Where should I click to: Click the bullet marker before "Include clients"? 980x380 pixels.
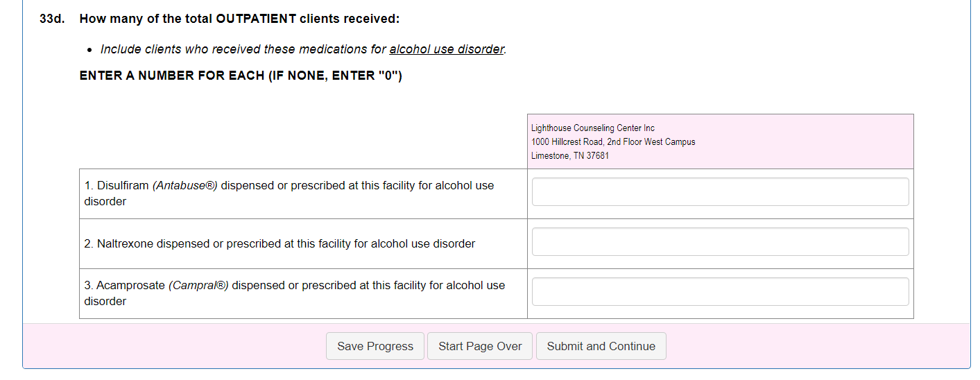pos(90,50)
